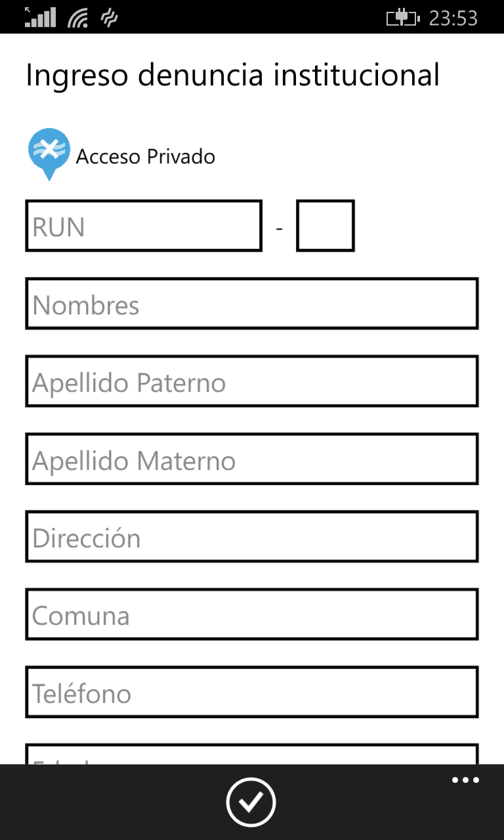This screenshot has width=504, height=840.
Task: Tap the Teléfono input field
Action: tap(251, 692)
